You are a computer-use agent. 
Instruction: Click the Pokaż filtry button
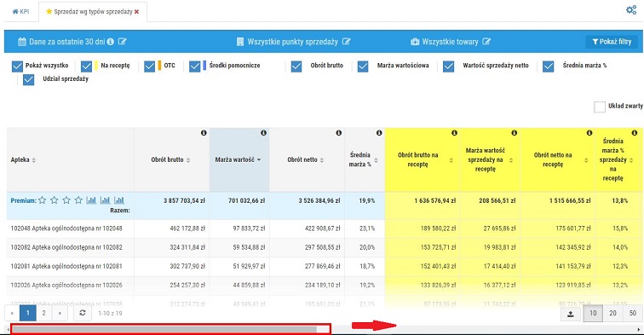612,42
